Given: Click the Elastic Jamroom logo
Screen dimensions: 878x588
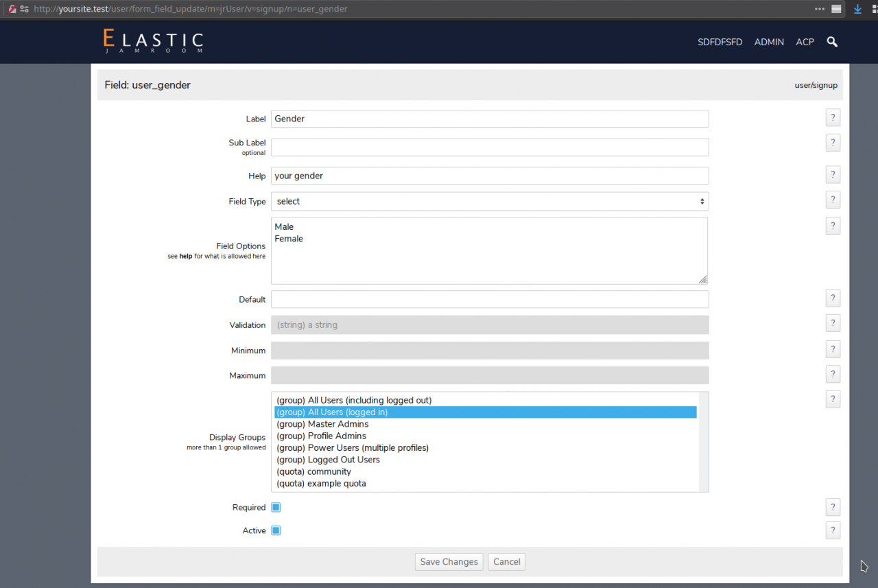Looking at the screenshot, I should pyautogui.click(x=153, y=41).
